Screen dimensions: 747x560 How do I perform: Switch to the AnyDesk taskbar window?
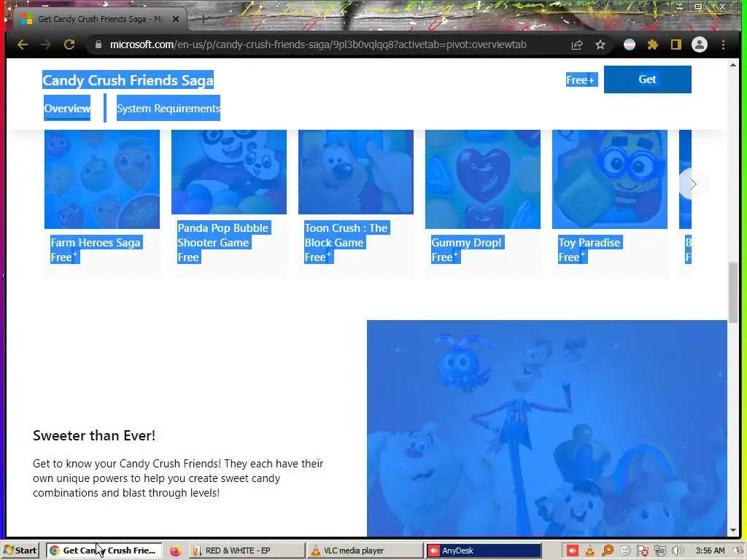pyautogui.click(x=483, y=551)
